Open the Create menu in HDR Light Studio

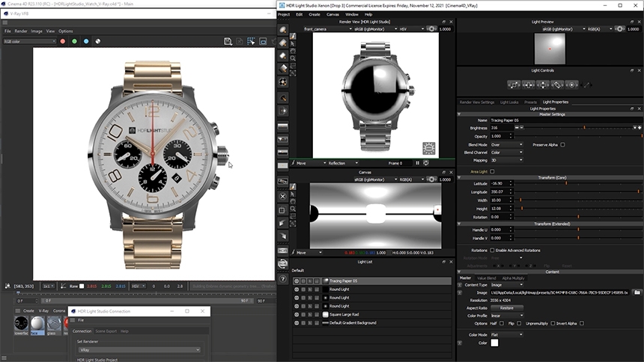pos(315,14)
